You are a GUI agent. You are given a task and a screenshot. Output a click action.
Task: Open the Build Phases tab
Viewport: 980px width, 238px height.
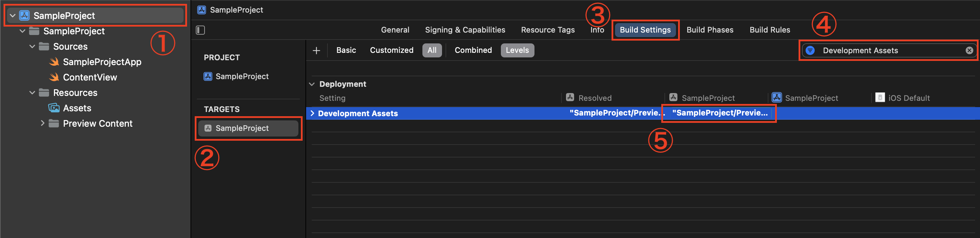tap(710, 30)
